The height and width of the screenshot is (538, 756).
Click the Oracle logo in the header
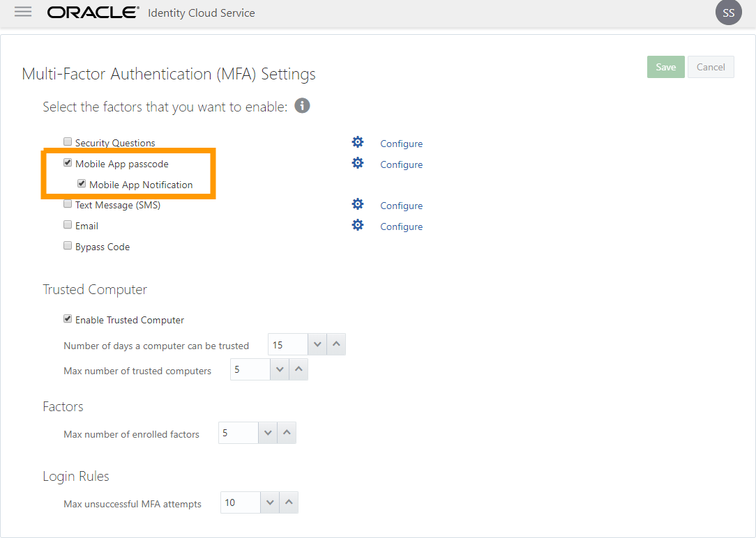coord(93,11)
